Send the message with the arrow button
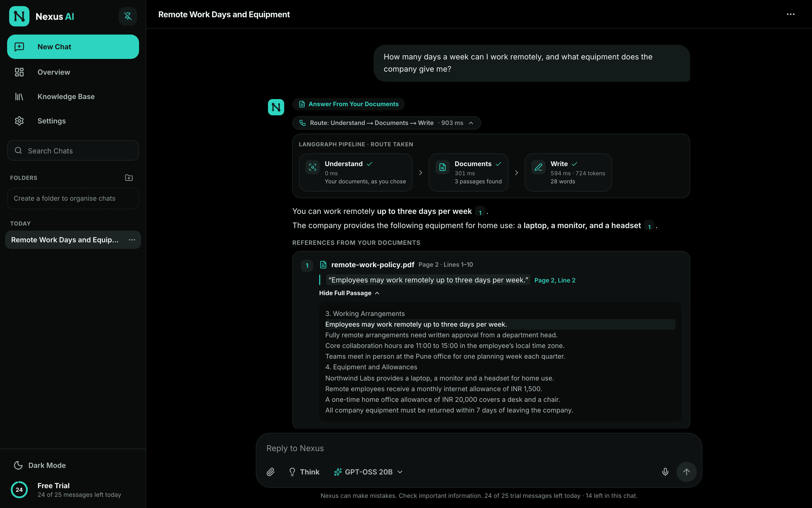Viewport: 812px width, 508px height. pos(686,472)
